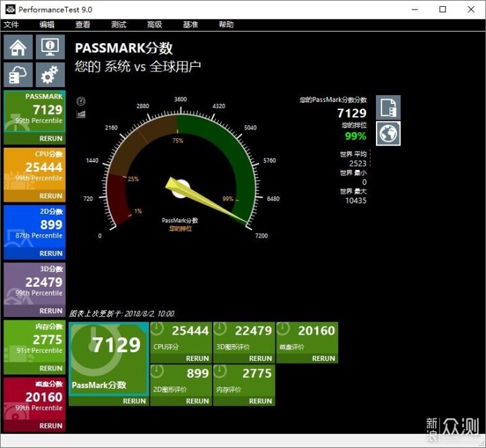Open the 测试 menu

[x=119, y=24]
